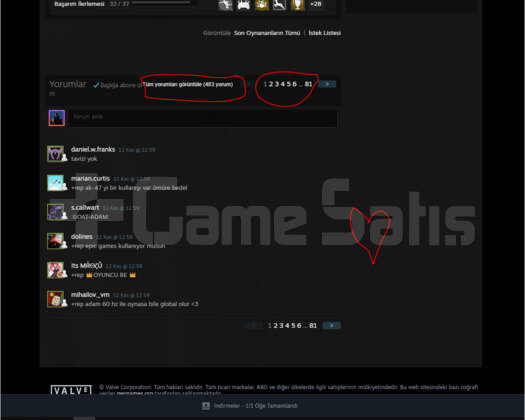
Task: Jump to page 81 in pagination above comments
Action: tap(308, 84)
